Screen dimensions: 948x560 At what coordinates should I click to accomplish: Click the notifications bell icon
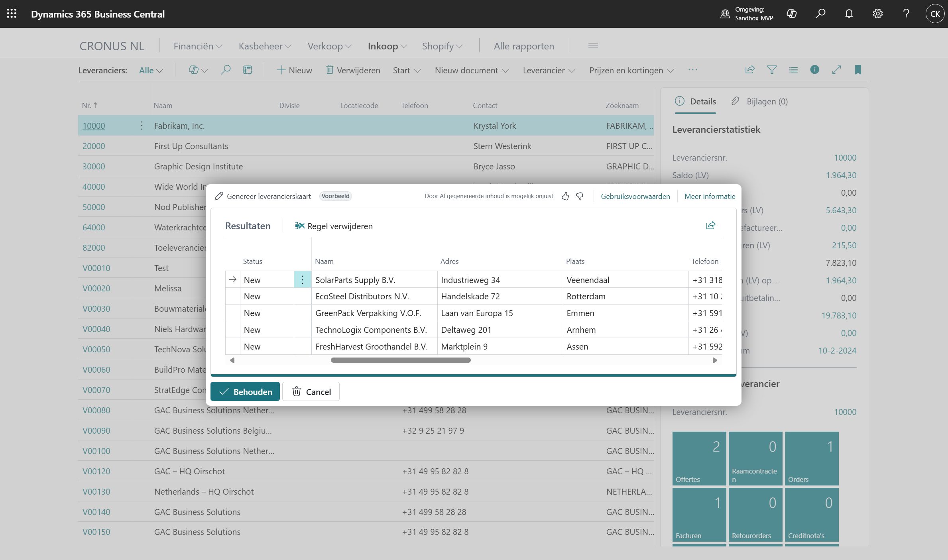849,14
